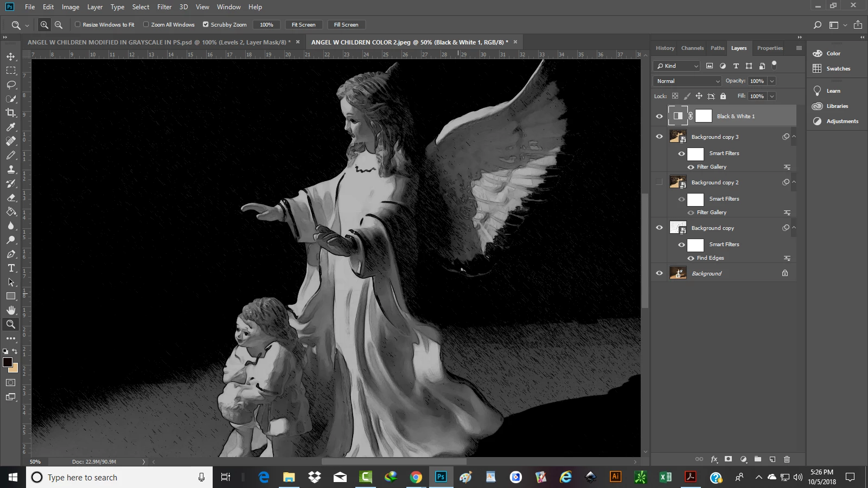Screen dimensions: 868x488
Task: Disable the Scrubby Zoom checkbox
Action: click(206, 24)
